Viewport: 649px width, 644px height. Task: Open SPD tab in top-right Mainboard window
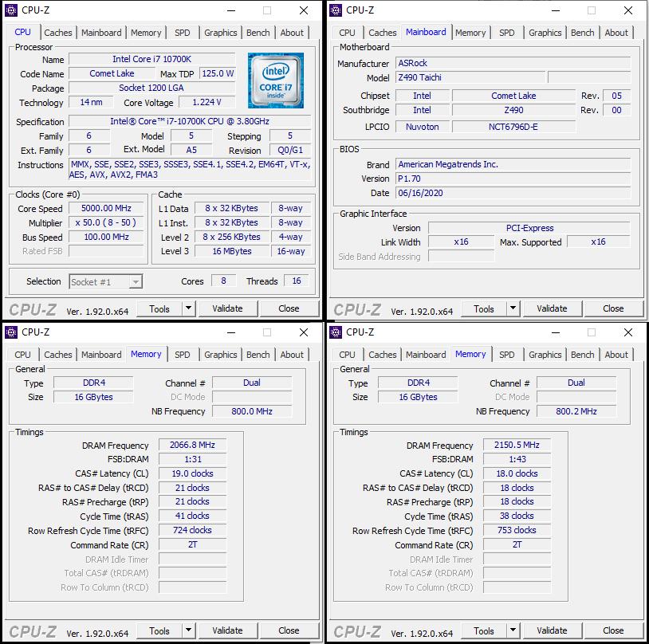[x=506, y=33]
